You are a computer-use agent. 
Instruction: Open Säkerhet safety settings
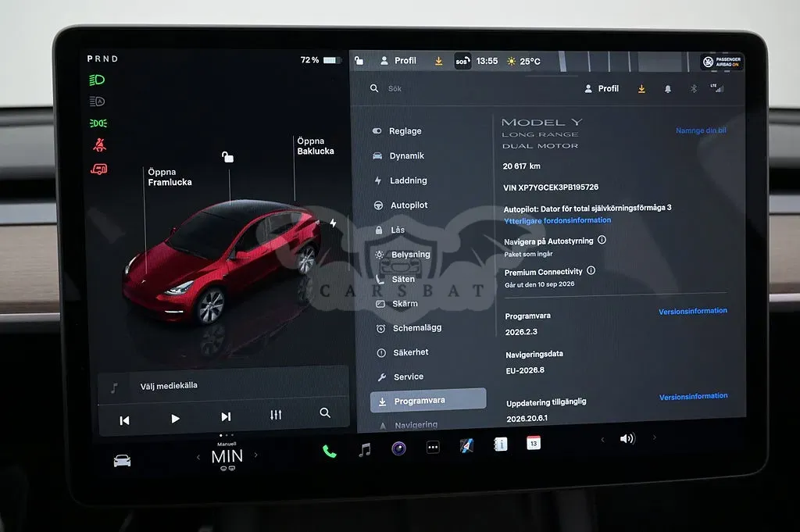pos(402,352)
